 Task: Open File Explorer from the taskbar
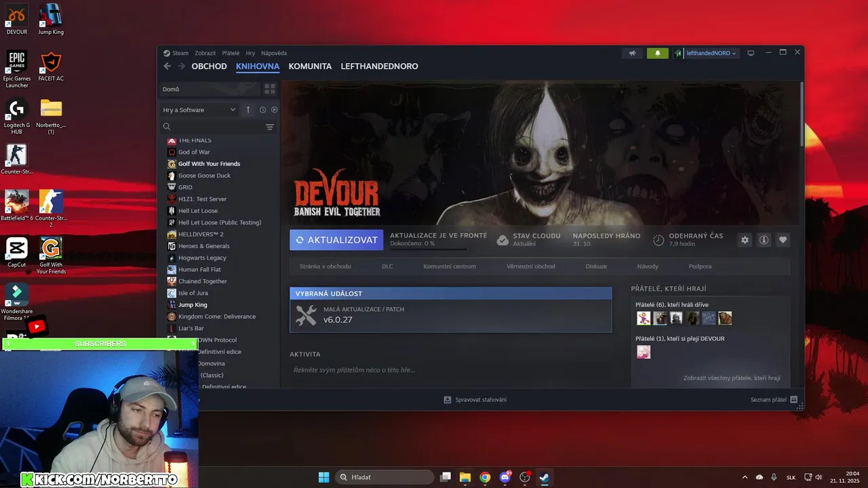465,477
